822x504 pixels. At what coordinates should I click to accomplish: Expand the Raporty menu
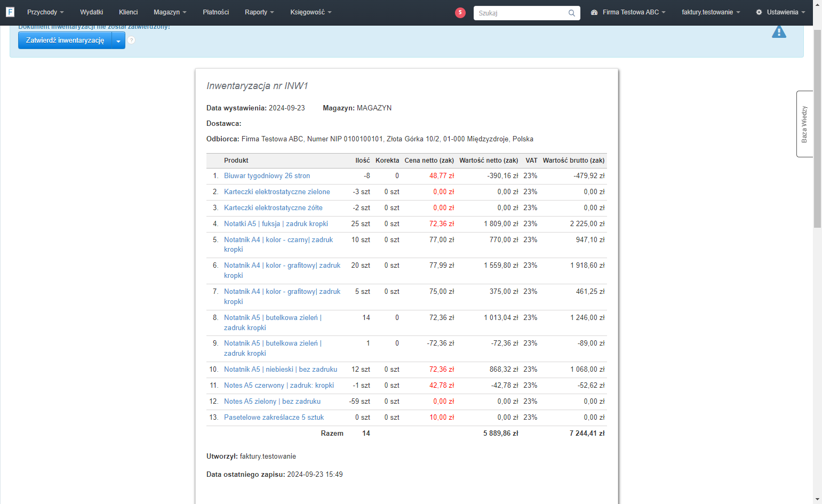tap(259, 12)
